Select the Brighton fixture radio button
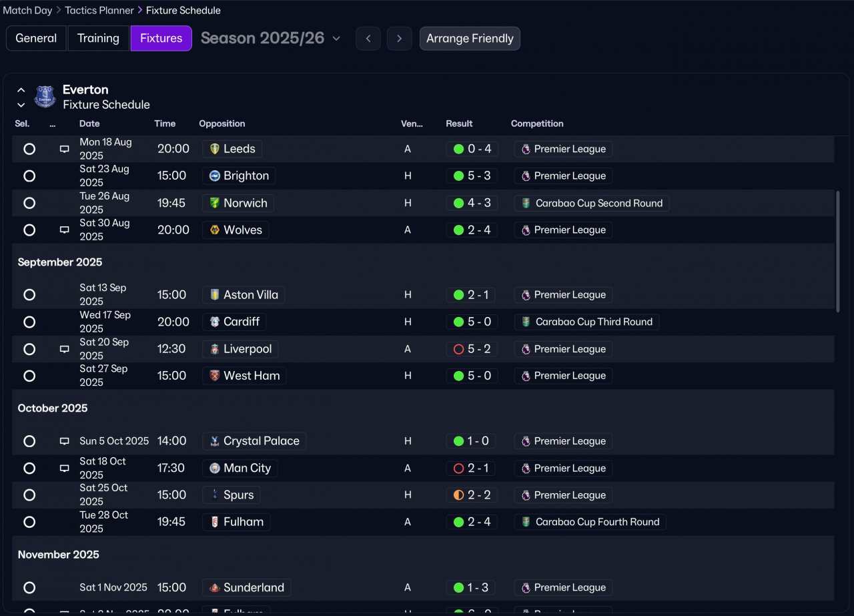 [x=29, y=176]
